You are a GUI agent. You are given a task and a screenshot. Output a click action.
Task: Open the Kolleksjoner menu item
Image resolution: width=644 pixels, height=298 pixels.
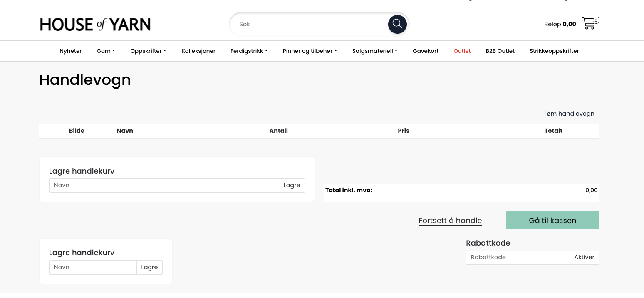pyautogui.click(x=198, y=51)
